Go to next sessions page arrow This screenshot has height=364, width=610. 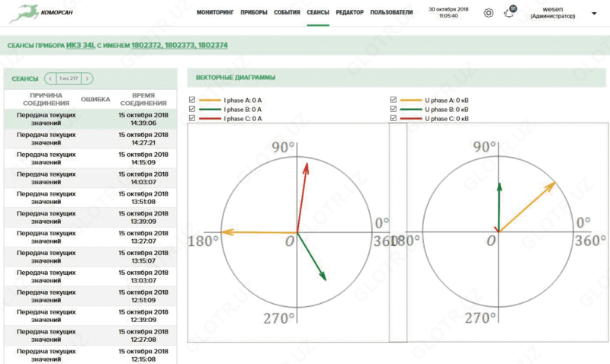(x=88, y=78)
